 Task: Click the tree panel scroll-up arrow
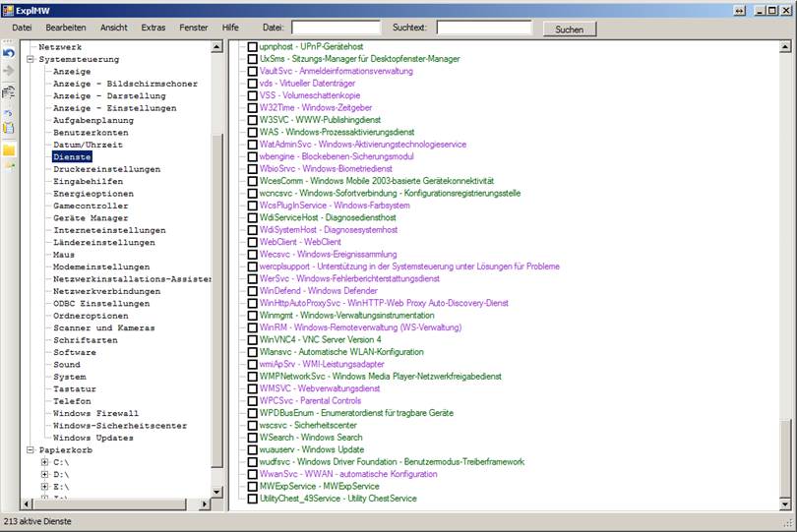[216, 47]
